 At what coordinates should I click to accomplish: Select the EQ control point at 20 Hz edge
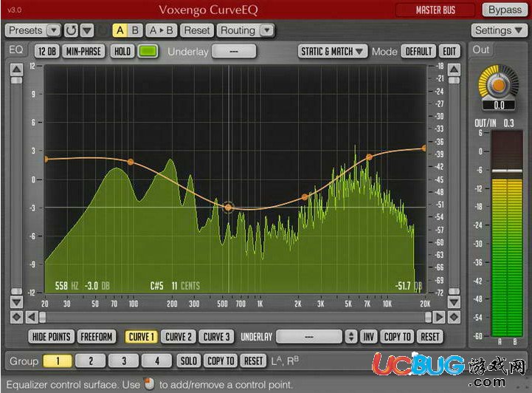(46, 159)
